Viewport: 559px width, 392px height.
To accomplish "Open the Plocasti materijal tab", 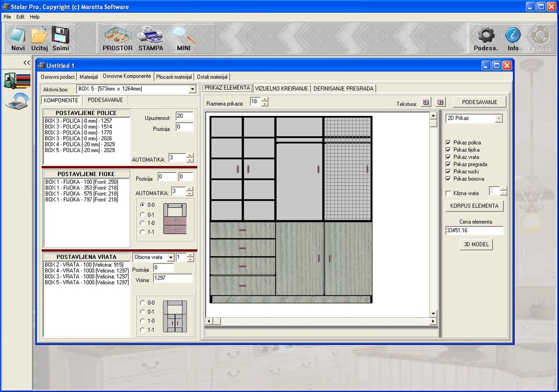I will [x=174, y=77].
